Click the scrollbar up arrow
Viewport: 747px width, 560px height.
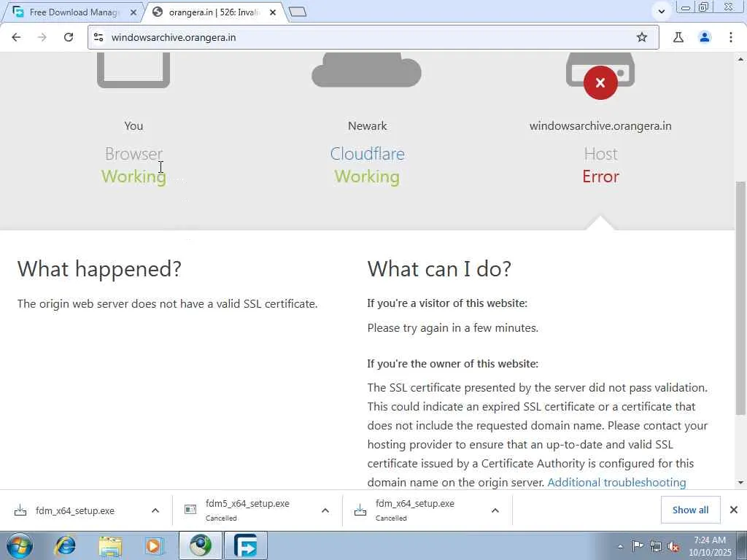(x=740, y=58)
